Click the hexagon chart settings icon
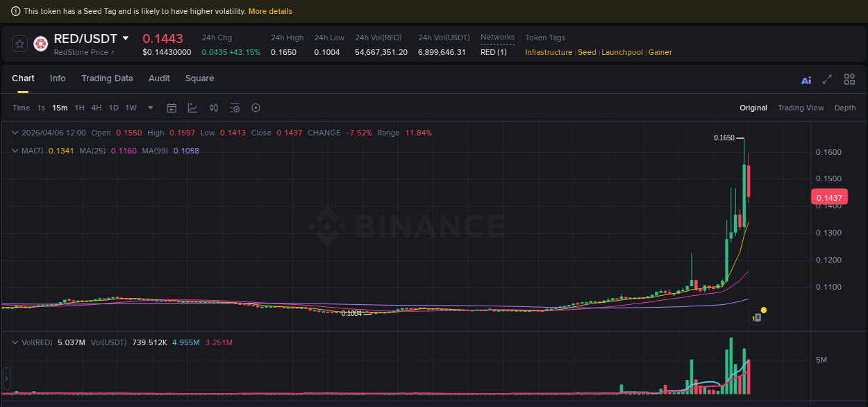This screenshot has height=407, width=868. tap(256, 108)
